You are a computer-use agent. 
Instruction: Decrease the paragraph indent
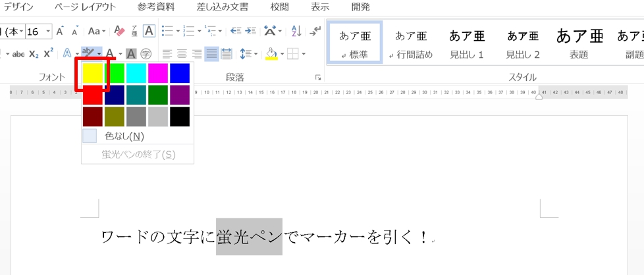(x=236, y=31)
